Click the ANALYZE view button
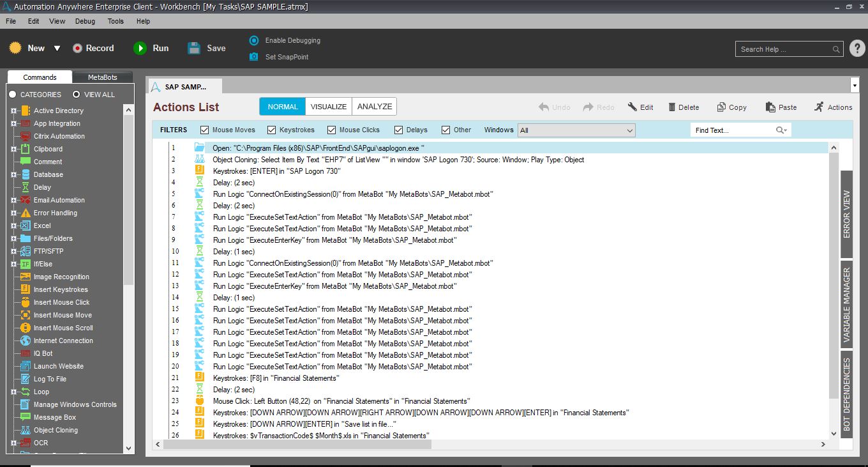 [x=375, y=107]
